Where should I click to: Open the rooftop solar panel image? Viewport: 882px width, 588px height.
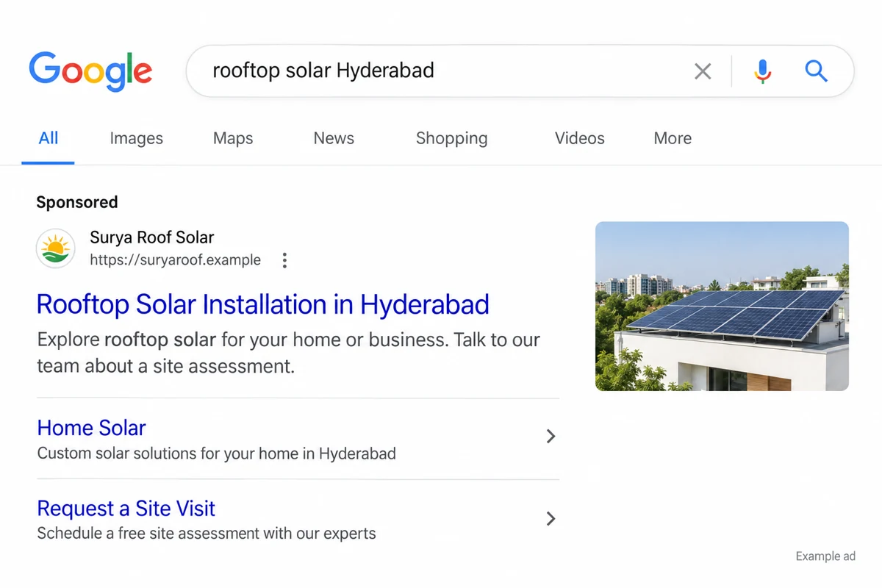722,306
